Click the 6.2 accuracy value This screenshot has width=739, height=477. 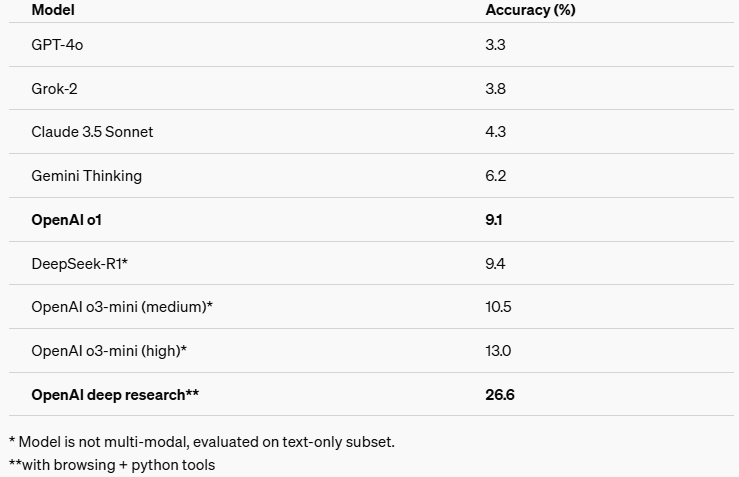(x=496, y=176)
